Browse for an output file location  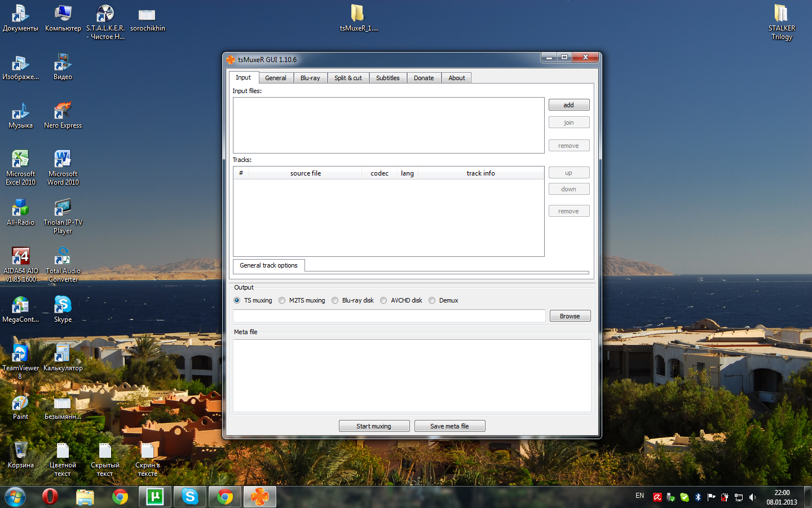click(570, 316)
